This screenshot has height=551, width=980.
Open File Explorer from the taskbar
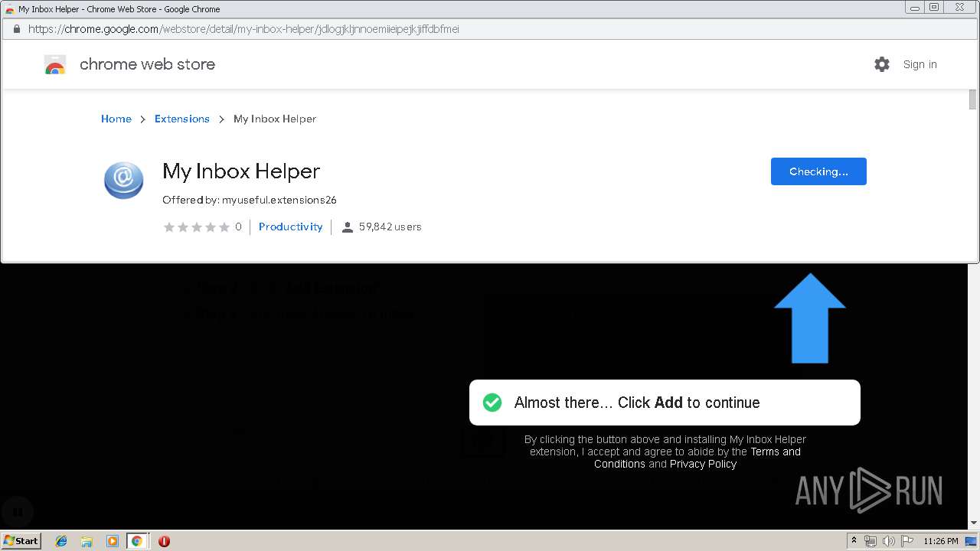(87, 541)
